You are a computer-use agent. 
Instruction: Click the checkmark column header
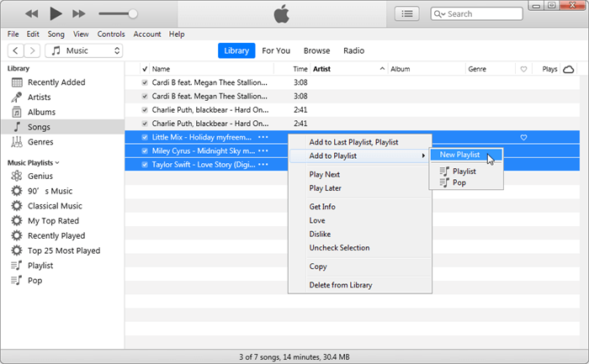(145, 69)
